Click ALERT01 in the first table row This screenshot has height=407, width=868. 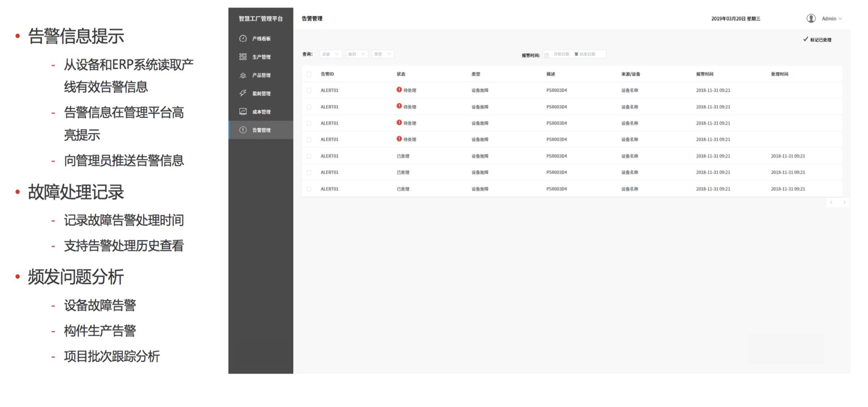329,90
